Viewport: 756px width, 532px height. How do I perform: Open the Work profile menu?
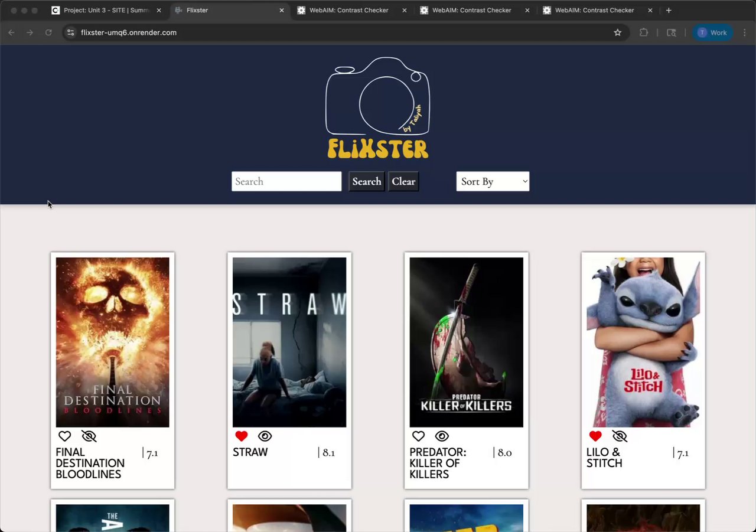(713, 32)
